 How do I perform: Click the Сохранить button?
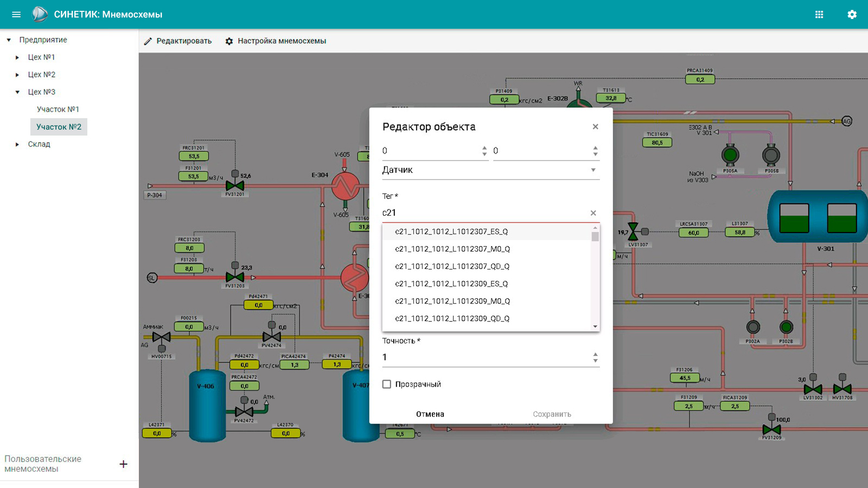(552, 414)
